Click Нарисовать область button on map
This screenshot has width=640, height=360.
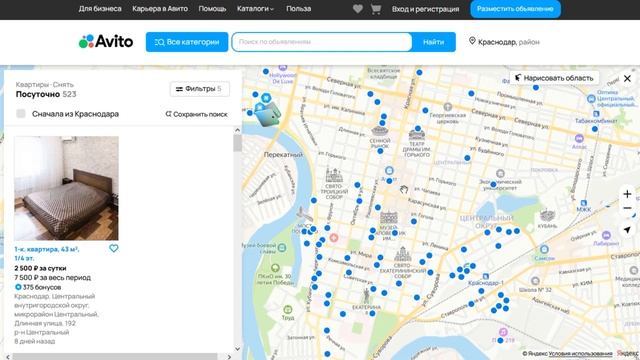point(554,78)
